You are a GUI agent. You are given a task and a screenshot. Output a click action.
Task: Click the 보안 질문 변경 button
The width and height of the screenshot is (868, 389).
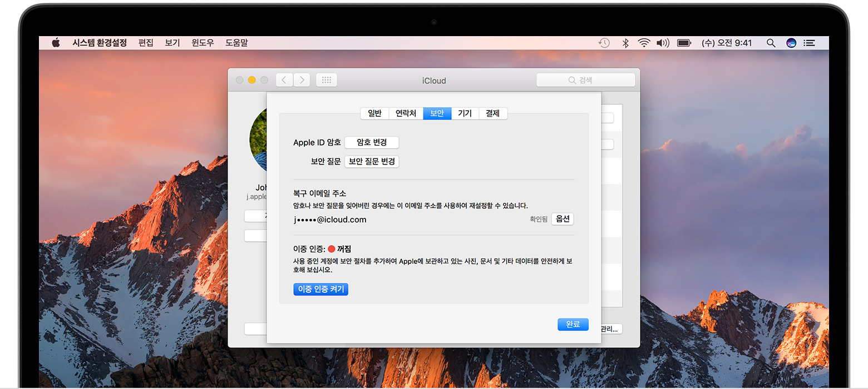[x=372, y=162]
